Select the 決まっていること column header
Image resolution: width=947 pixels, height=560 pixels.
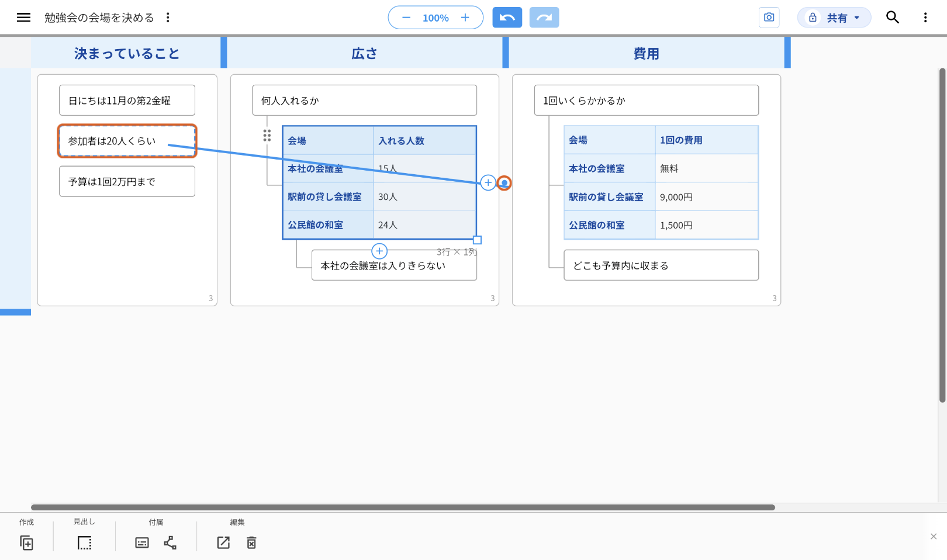126,53
